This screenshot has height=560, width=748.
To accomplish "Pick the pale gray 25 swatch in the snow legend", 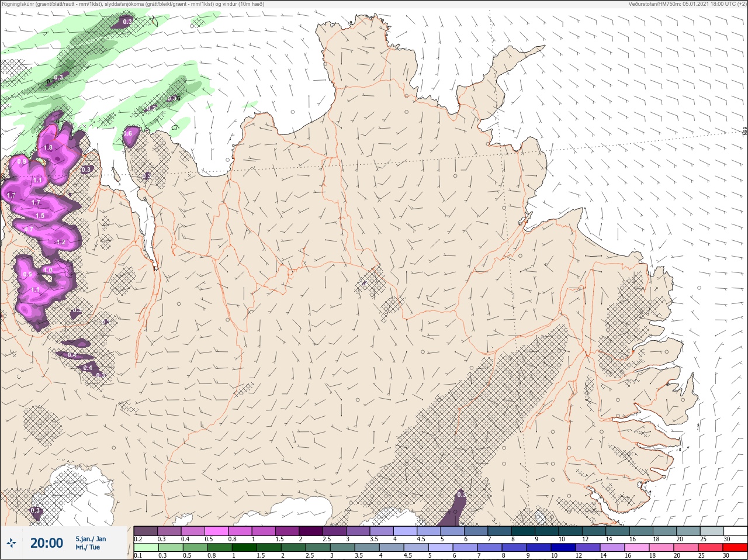I will [712, 531].
